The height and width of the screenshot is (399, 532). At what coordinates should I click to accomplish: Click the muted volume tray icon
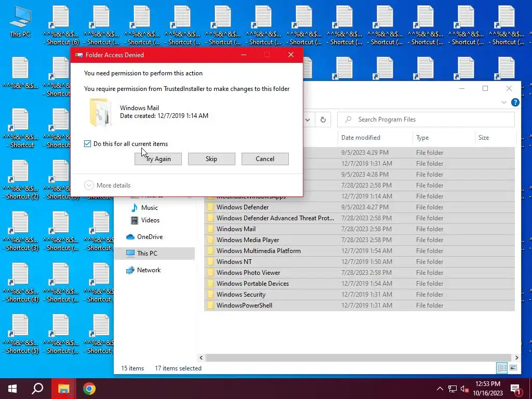tap(465, 389)
